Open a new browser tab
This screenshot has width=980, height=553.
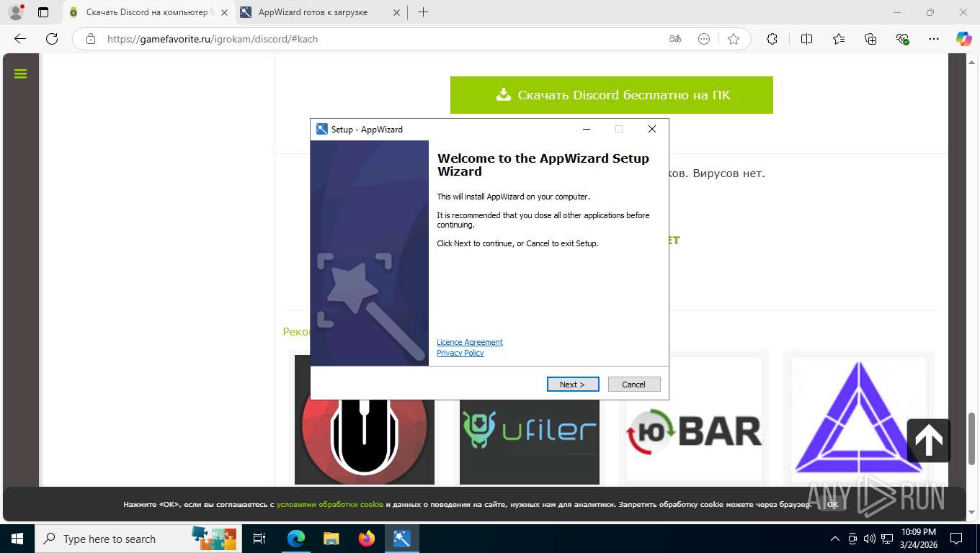[x=423, y=12]
